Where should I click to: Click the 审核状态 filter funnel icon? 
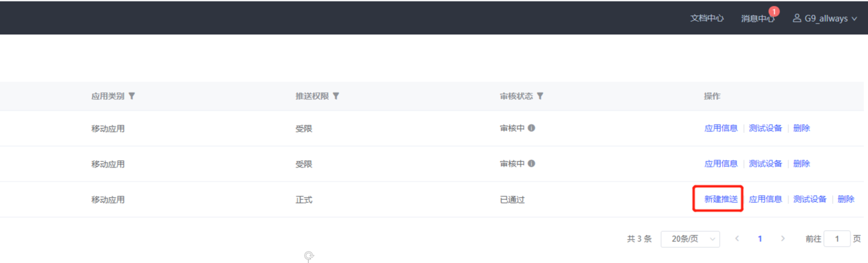[x=540, y=96]
